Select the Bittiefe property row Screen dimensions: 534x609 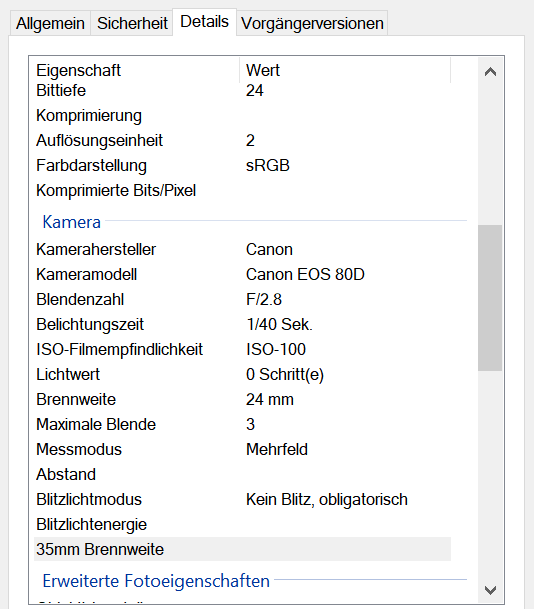[x=242, y=90]
